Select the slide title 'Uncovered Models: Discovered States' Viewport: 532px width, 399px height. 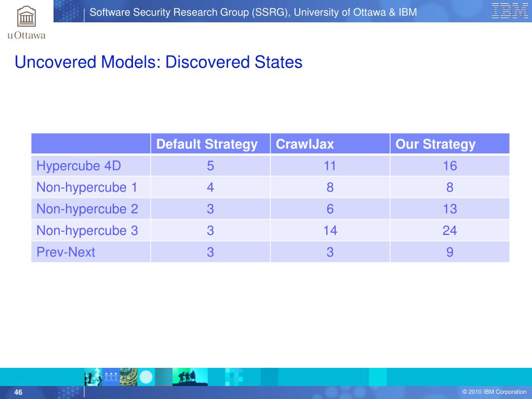tap(158, 62)
